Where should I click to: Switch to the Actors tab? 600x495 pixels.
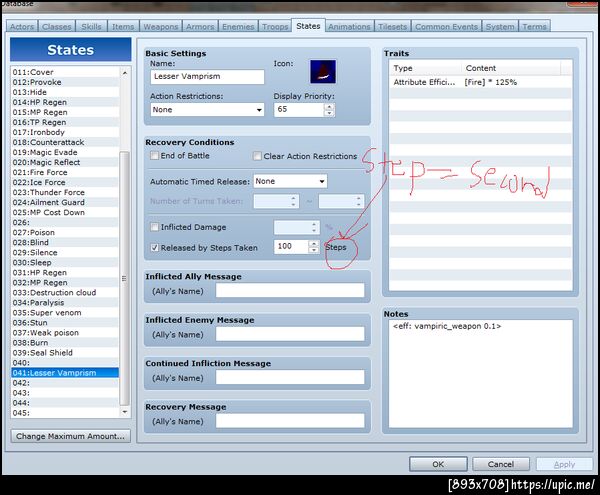tap(22, 26)
